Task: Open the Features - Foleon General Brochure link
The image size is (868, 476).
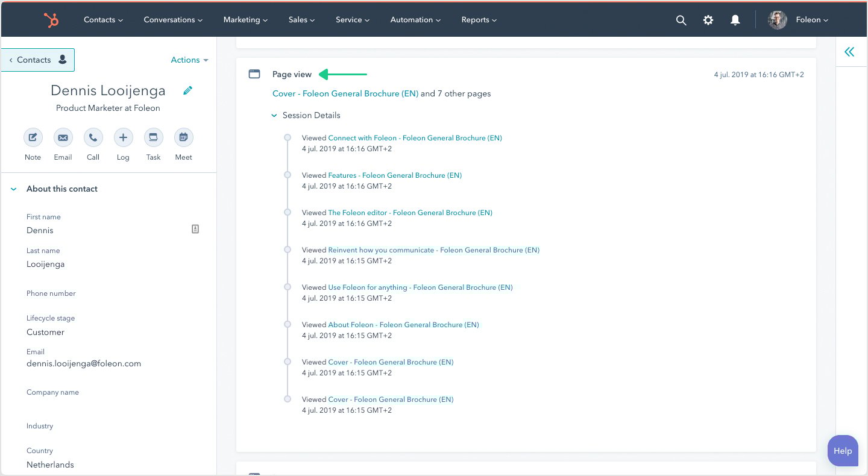Action: tap(395, 175)
